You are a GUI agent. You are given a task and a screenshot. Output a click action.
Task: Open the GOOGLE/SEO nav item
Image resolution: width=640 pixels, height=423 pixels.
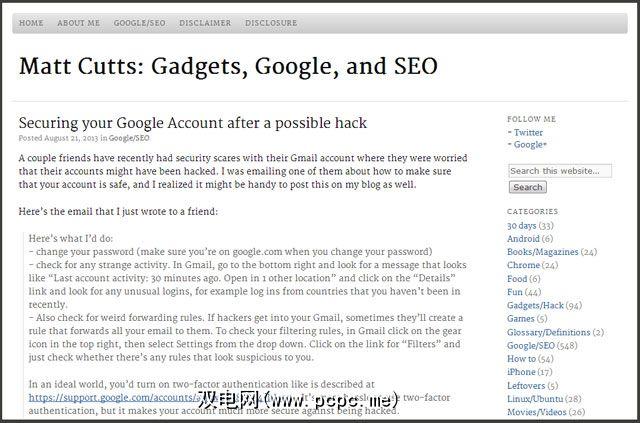(139, 22)
